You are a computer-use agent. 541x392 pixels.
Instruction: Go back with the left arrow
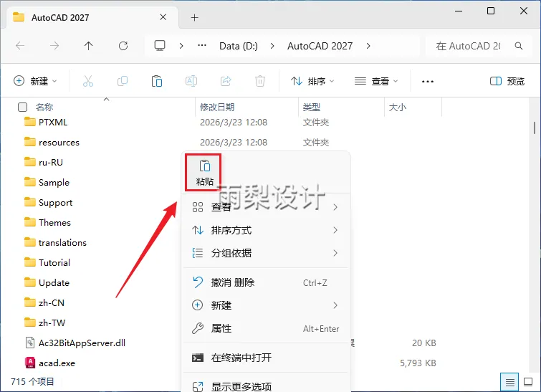(x=20, y=46)
